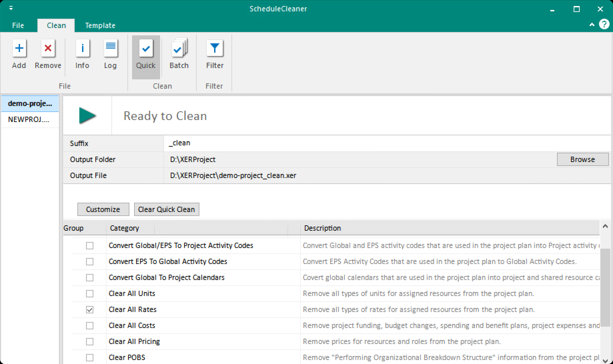Click the Output Folder path field

(360, 159)
